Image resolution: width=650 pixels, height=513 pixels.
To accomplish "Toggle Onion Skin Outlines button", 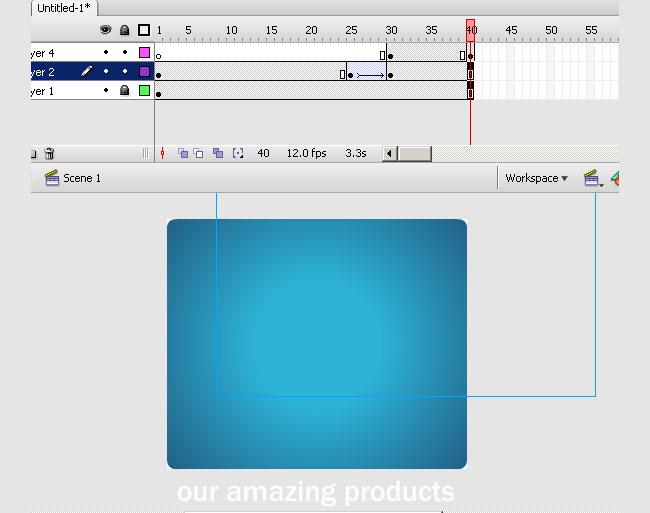I will tap(199, 153).
